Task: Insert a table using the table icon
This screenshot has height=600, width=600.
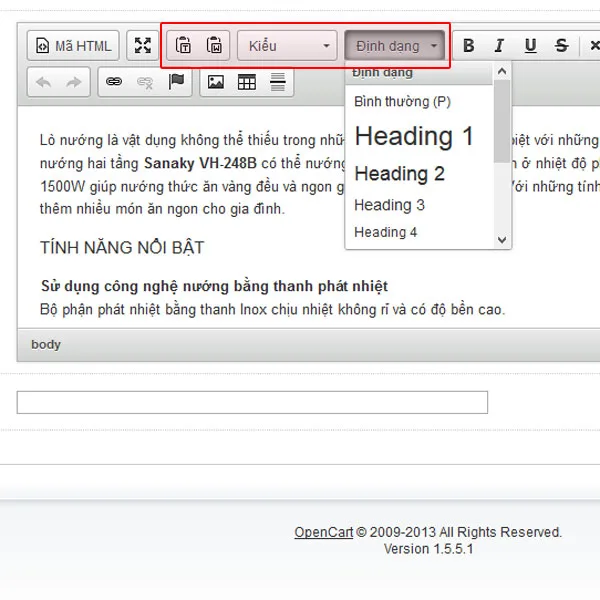Action: pyautogui.click(x=246, y=82)
